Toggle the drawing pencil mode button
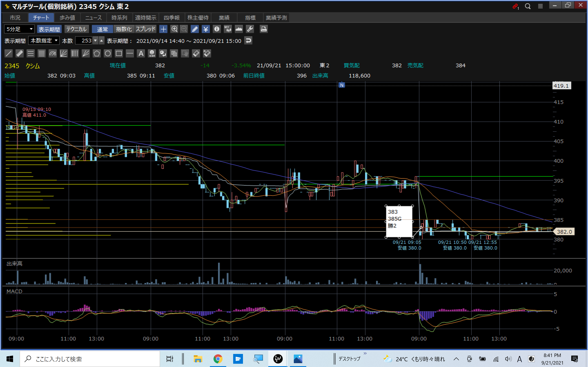588x367 pixels. click(x=195, y=29)
